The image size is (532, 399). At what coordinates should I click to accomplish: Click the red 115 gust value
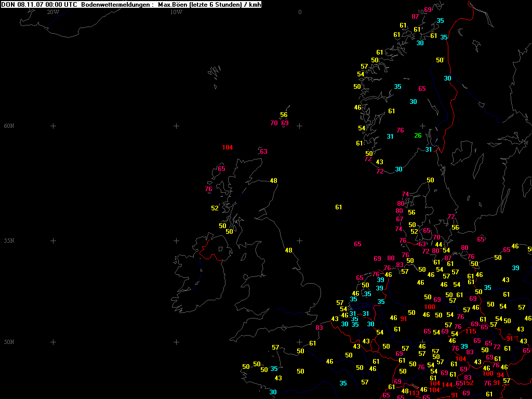pos(471,331)
